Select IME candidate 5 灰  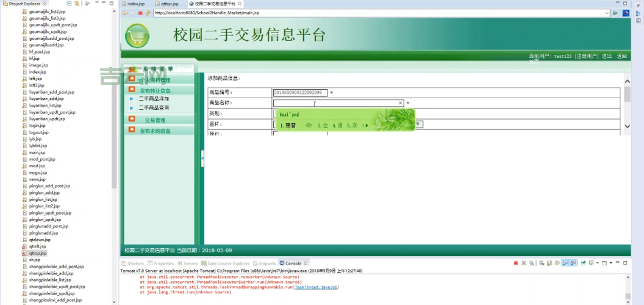point(352,126)
